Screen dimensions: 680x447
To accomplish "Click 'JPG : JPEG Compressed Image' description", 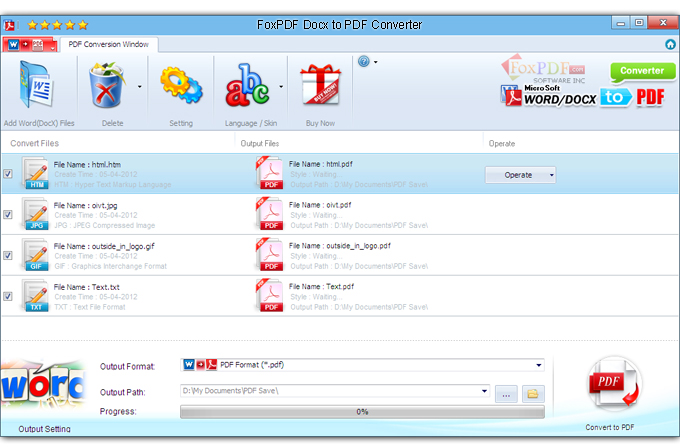I will coord(105,225).
